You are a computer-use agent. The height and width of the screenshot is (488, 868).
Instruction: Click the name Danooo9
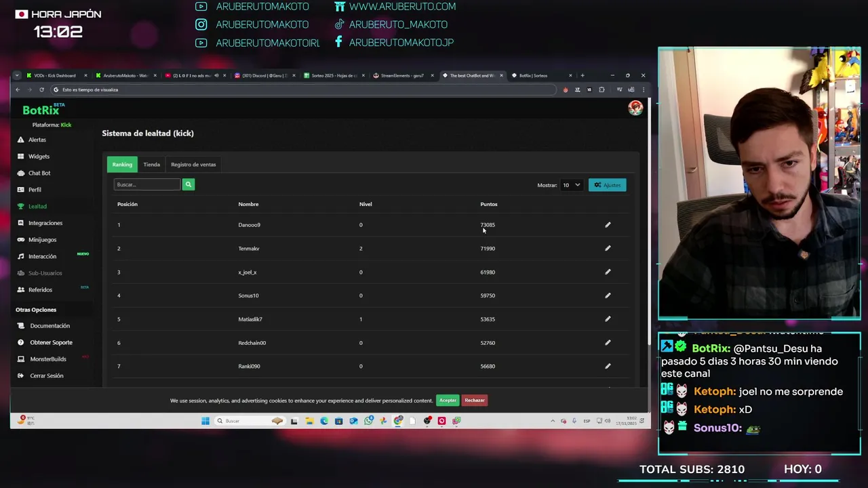[x=249, y=225]
